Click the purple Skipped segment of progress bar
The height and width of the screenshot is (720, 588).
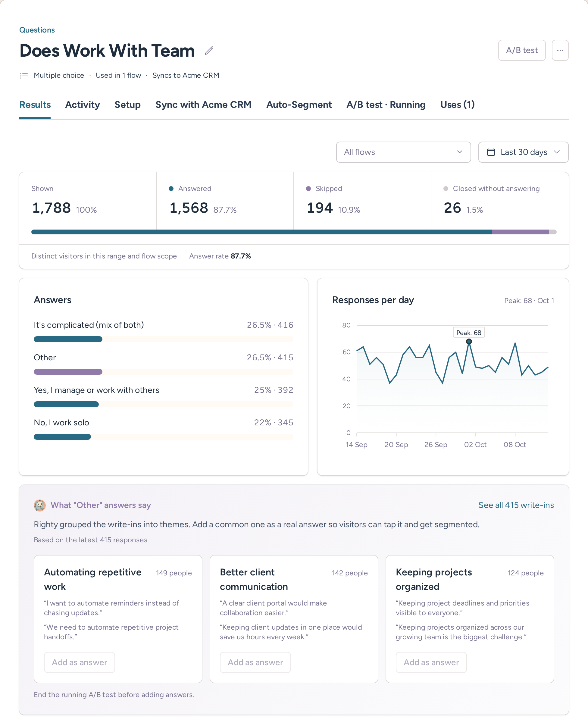520,232
